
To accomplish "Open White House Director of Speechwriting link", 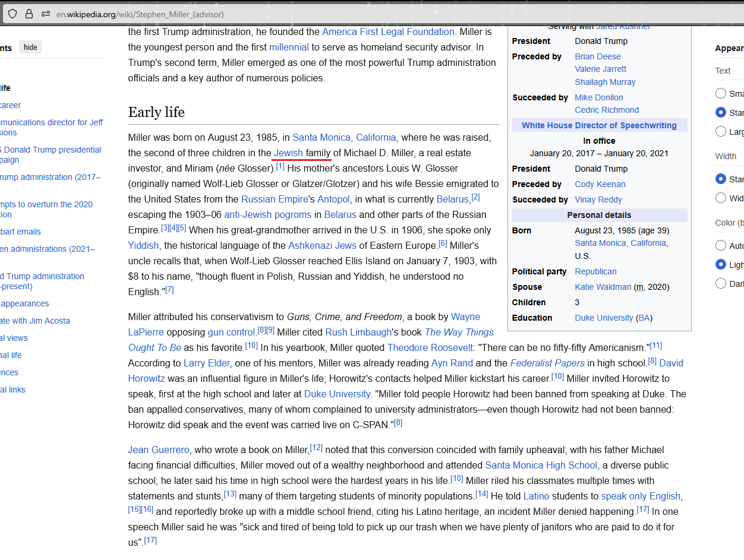I will point(599,125).
